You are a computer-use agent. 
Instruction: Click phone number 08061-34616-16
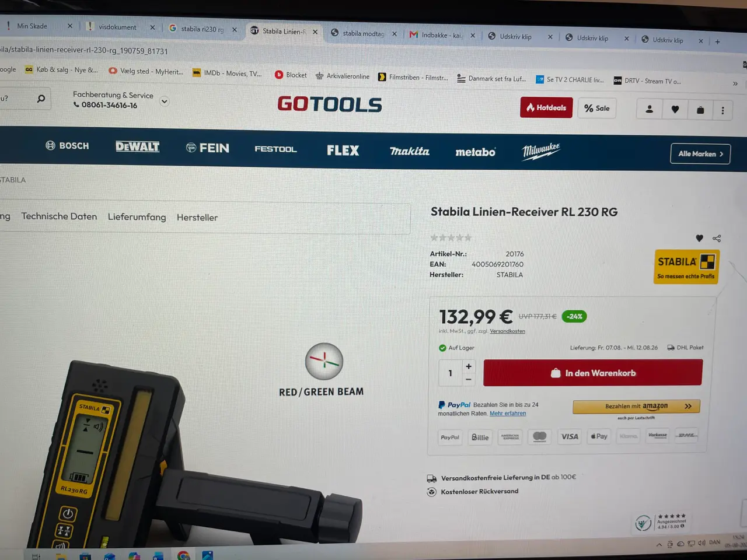click(109, 105)
